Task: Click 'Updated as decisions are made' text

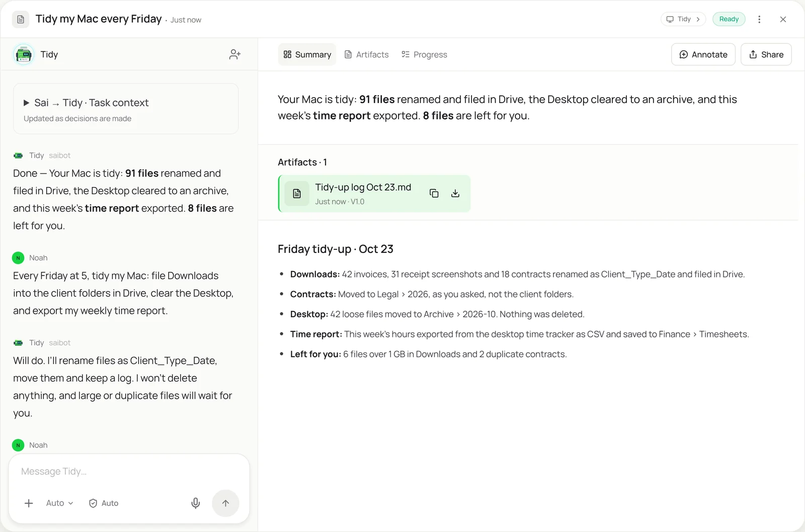Action: (x=77, y=119)
